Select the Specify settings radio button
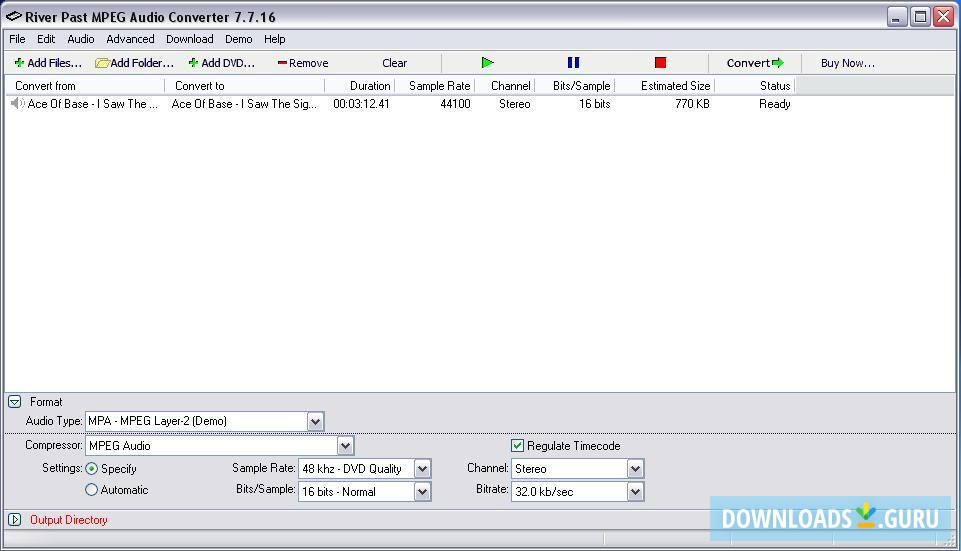The width and height of the screenshot is (961, 551). [91, 469]
